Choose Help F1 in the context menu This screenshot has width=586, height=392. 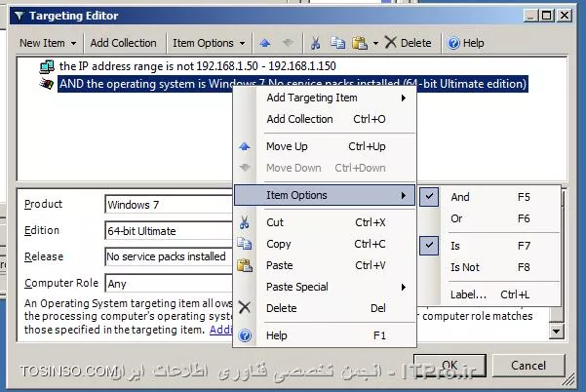[x=325, y=335]
